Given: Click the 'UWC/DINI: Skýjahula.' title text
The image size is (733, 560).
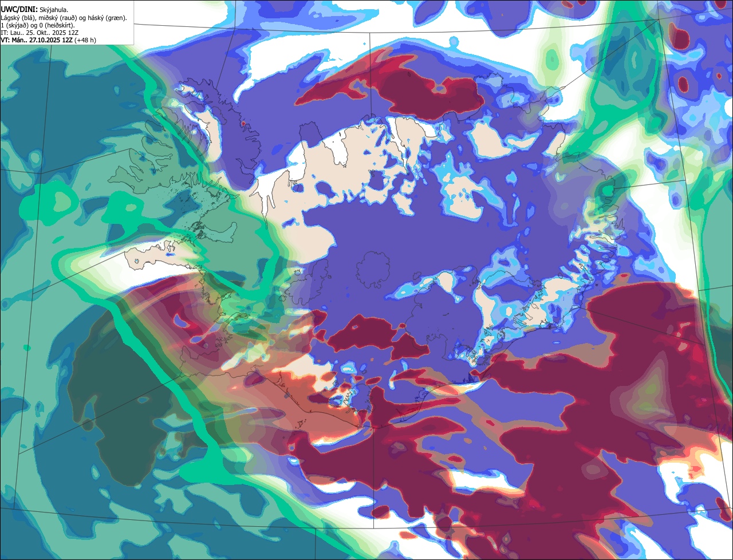Looking at the screenshot, I should tap(34, 10).
